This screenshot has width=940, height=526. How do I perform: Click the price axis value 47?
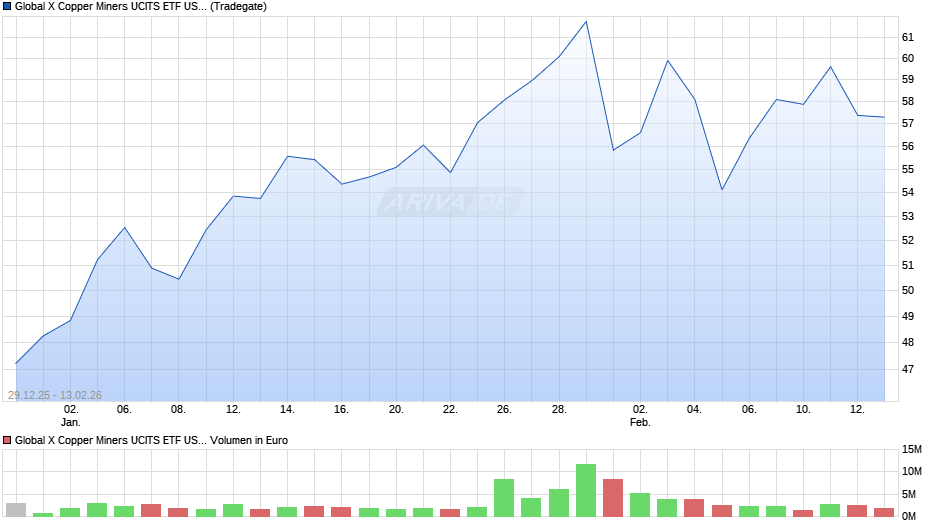point(908,369)
